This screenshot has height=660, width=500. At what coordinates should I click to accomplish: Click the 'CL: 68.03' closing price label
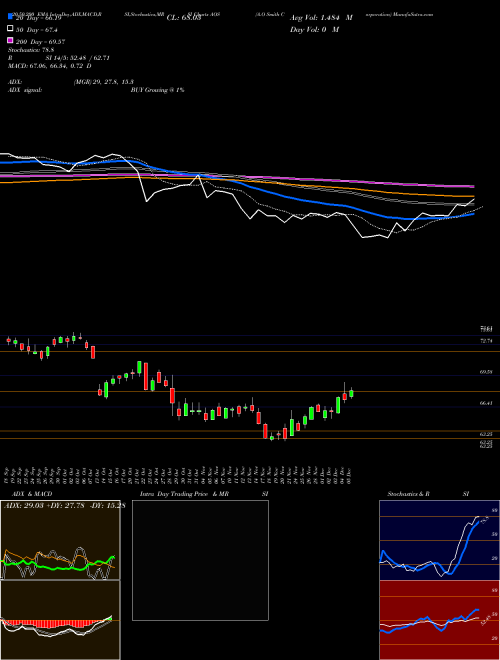[x=184, y=18]
